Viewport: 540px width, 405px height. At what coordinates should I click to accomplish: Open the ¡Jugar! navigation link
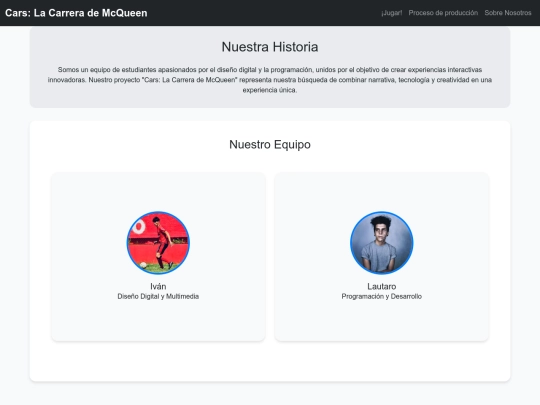(392, 13)
